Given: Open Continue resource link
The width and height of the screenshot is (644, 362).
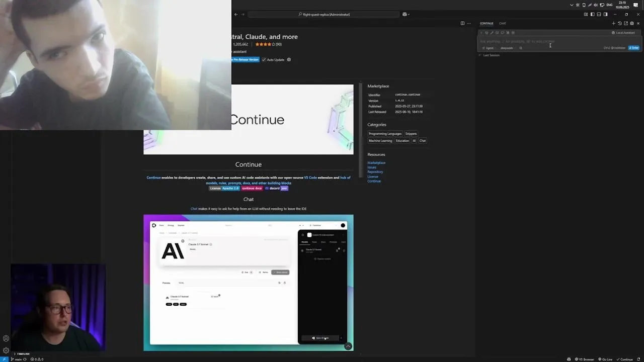Looking at the screenshot, I should click(374, 181).
